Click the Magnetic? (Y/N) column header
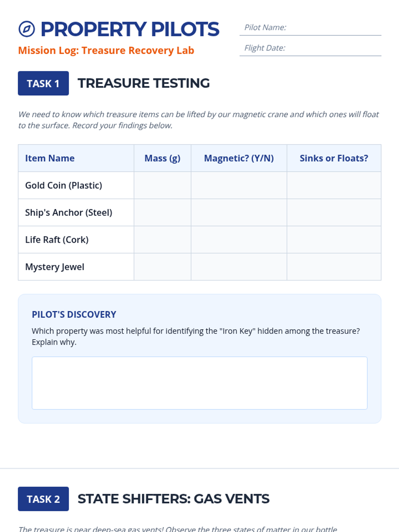The height and width of the screenshot is (532, 399). tap(239, 158)
